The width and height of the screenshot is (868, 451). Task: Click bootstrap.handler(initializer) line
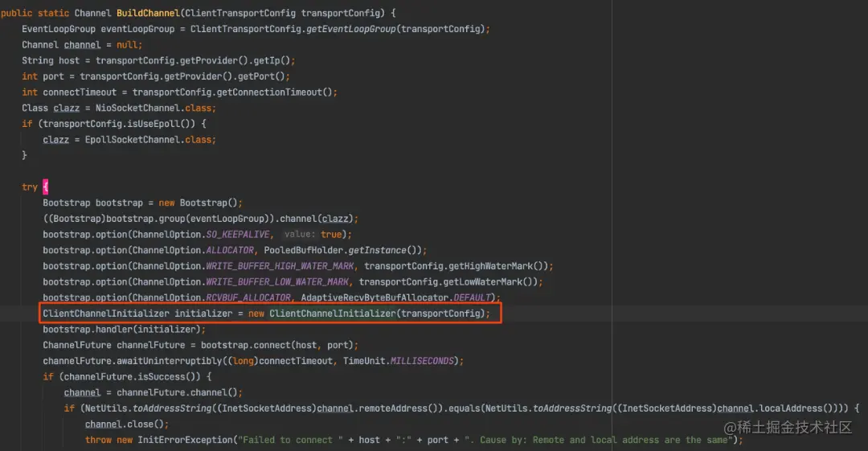coord(124,329)
